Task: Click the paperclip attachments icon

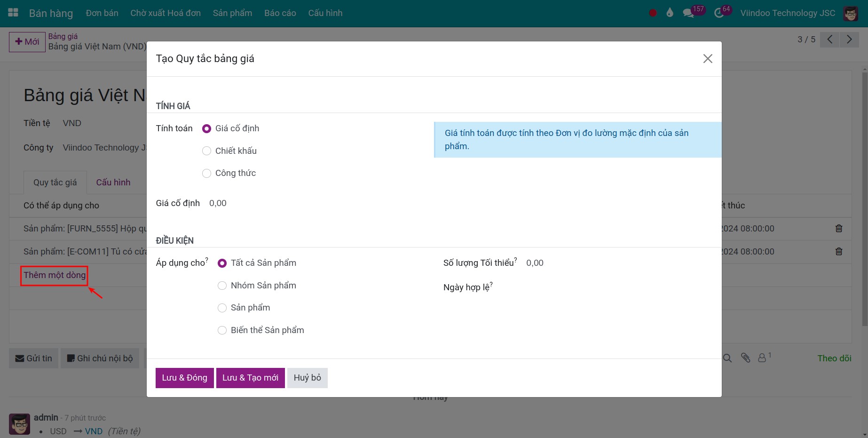Action: [x=745, y=358]
